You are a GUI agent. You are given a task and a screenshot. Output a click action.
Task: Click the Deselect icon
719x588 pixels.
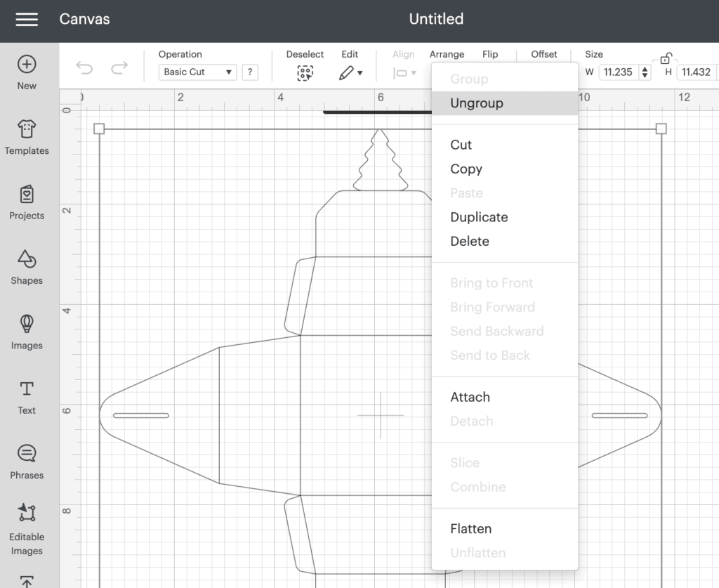tap(305, 73)
